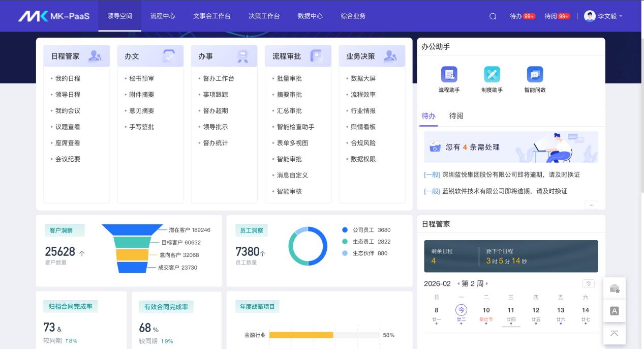Open 消息自定义 link
This screenshot has width=644, height=349.
click(292, 175)
